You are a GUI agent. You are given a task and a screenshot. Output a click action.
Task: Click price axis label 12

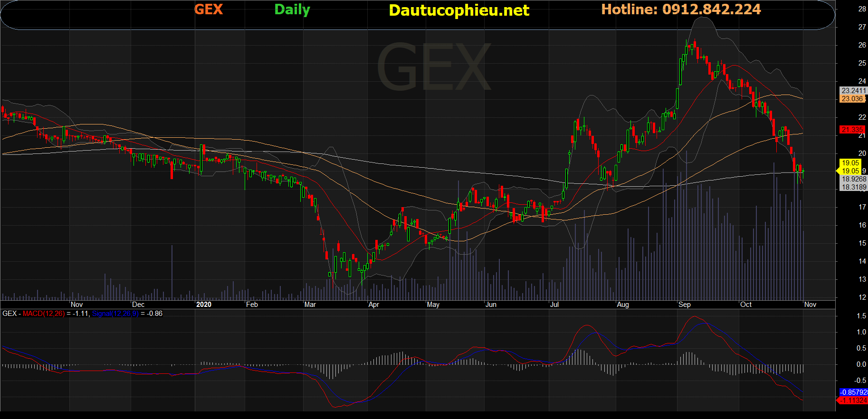tap(862, 297)
